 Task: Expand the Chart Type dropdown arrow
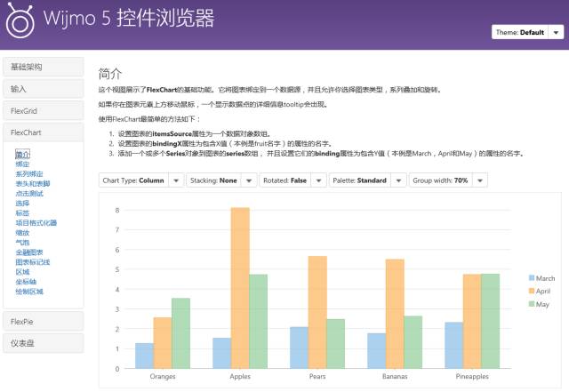point(176,180)
